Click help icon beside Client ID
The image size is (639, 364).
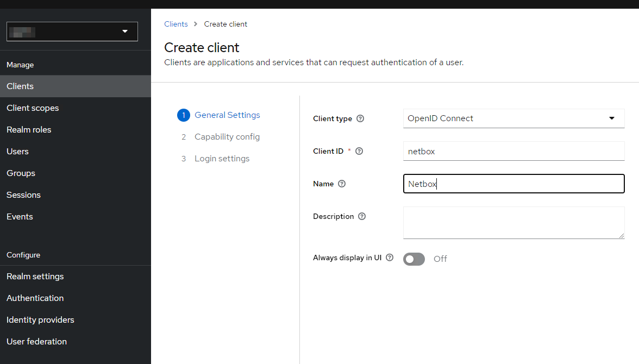click(359, 151)
